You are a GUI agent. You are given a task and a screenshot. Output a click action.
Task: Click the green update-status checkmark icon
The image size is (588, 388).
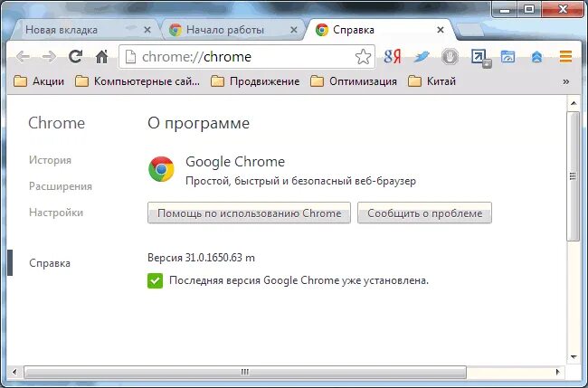tap(156, 280)
